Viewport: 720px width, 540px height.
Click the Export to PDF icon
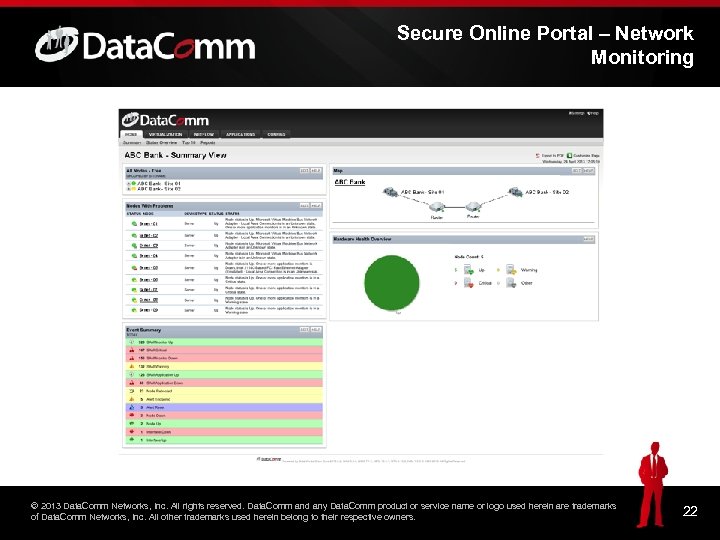click(x=538, y=156)
